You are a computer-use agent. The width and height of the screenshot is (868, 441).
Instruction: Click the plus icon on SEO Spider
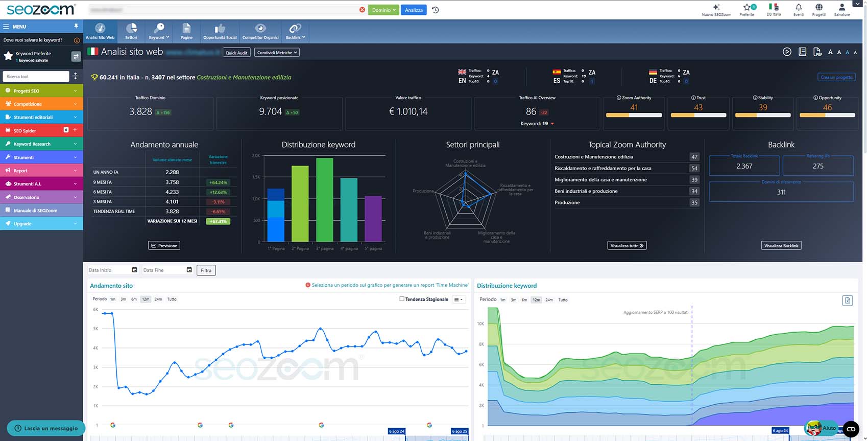click(x=75, y=130)
